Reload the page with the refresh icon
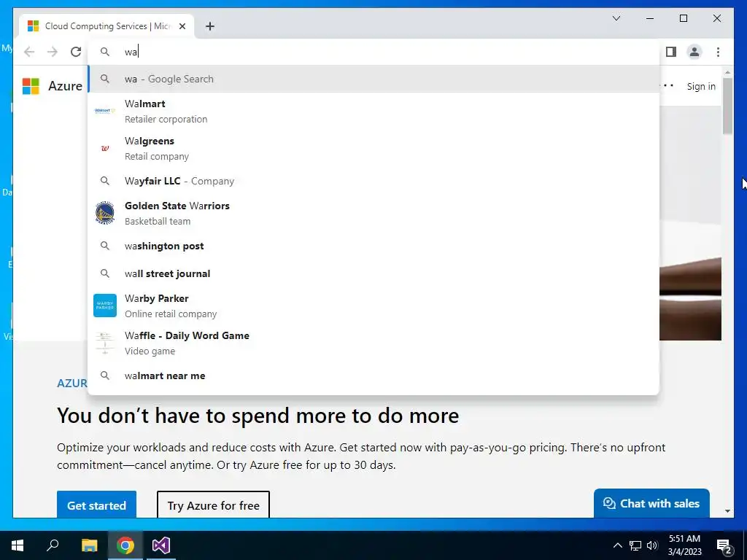Screen dimensions: 747x560 [x=76, y=52]
